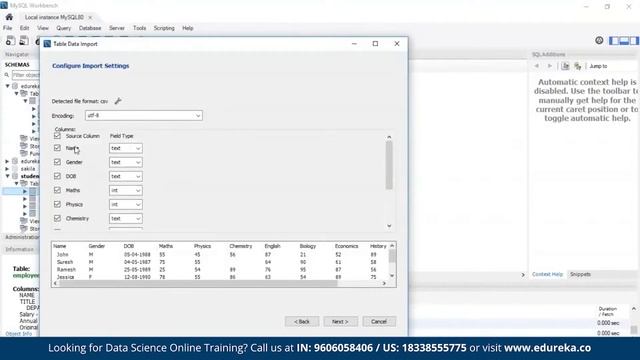640x360 pixels.
Task: Select the Local instance MySQL80 tab
Action: 54,17
